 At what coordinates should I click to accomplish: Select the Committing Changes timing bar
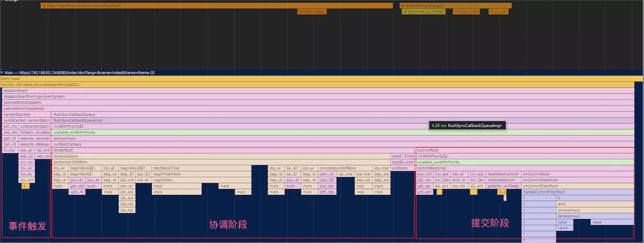point(456,5)
